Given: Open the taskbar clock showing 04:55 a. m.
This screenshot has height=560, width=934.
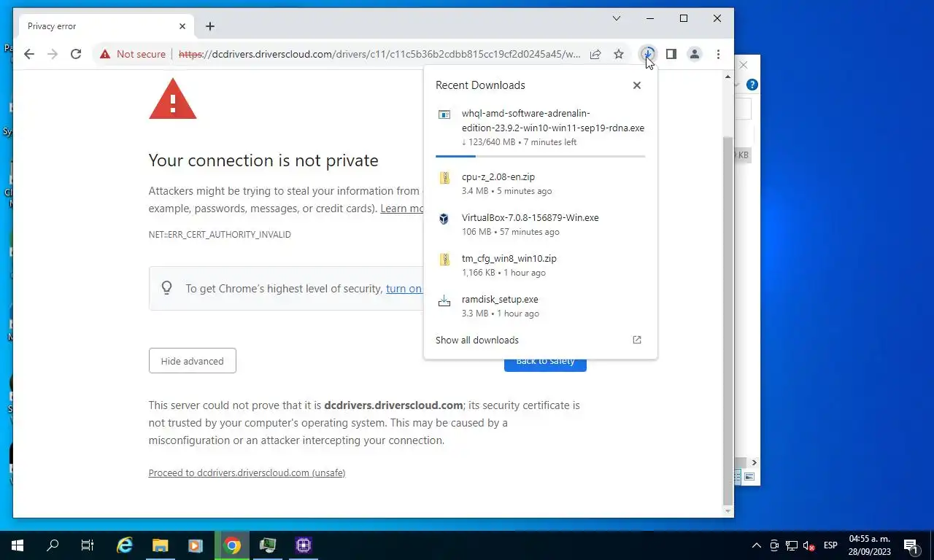Looking at the screenshot, I should pyautogui.click(x=870, y=545).
